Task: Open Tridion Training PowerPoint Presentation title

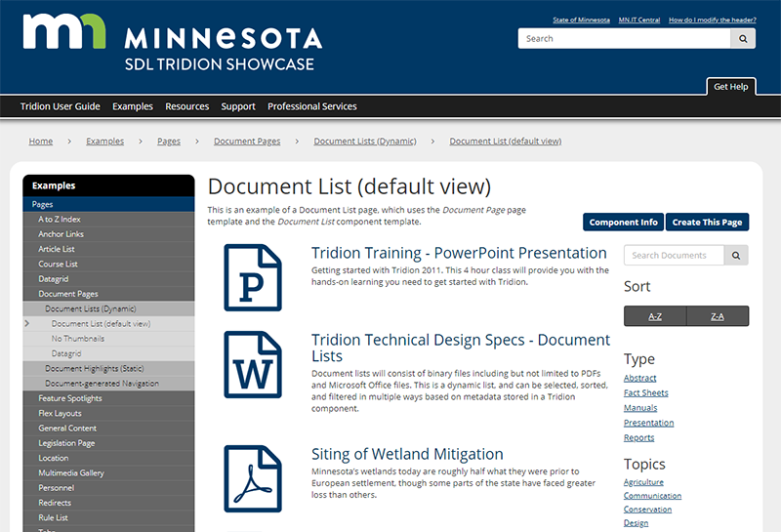Action: [459, 253]
